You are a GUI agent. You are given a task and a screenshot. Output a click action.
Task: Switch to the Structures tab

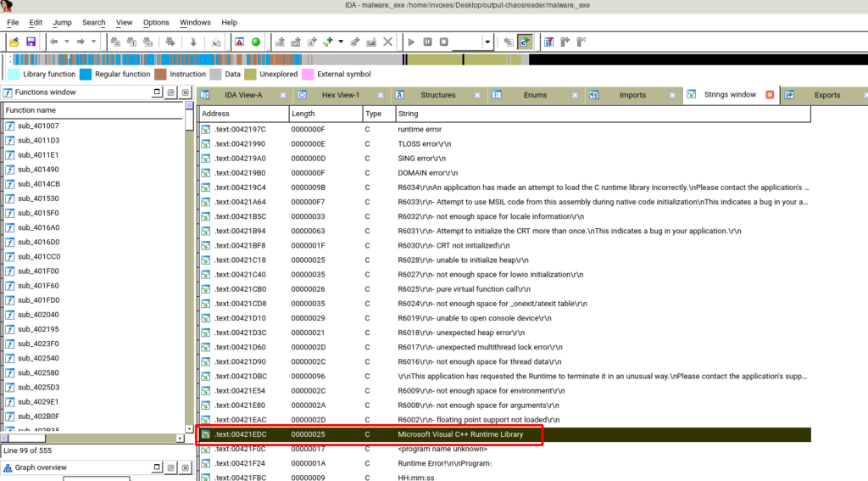tap(438, 95)
